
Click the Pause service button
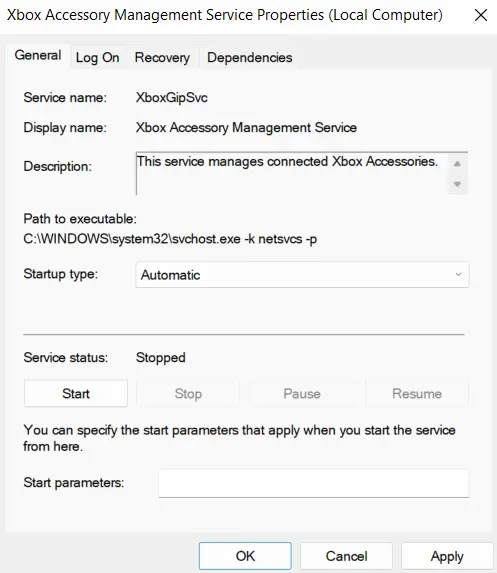point(302,394)
